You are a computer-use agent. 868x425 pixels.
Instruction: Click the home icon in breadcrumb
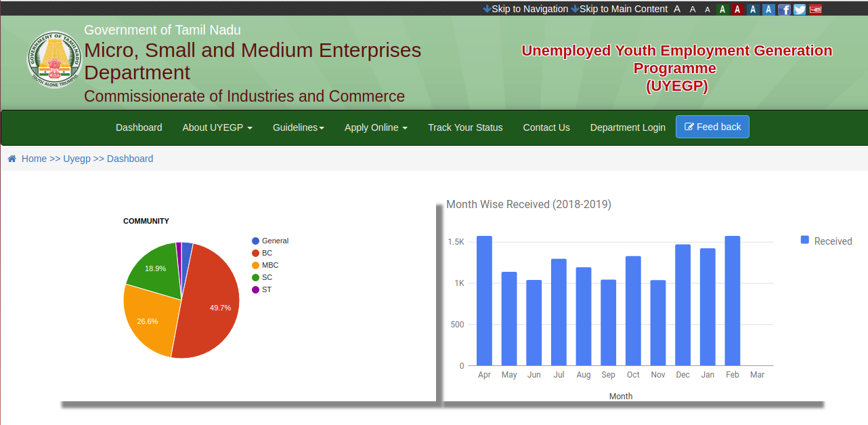coord(12,159)
